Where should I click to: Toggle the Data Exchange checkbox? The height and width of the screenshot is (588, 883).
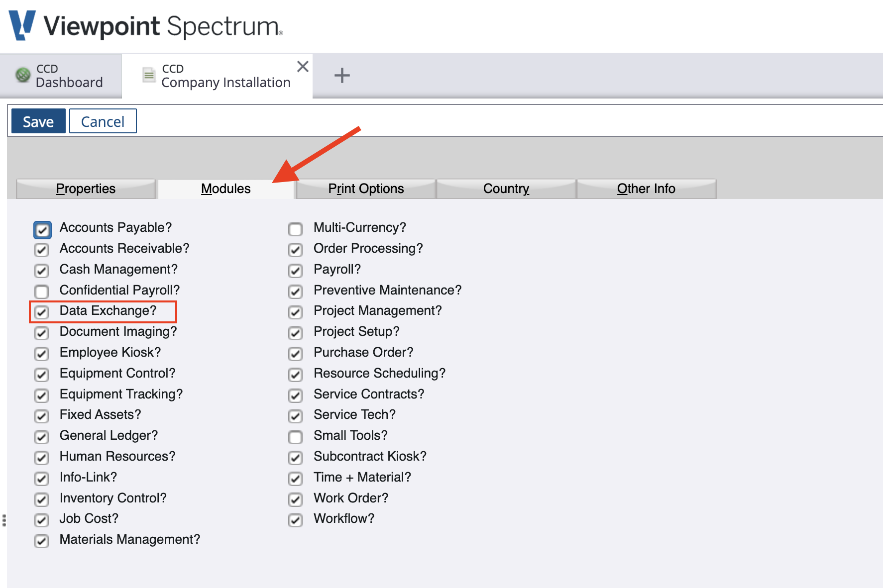coord(42,312)
